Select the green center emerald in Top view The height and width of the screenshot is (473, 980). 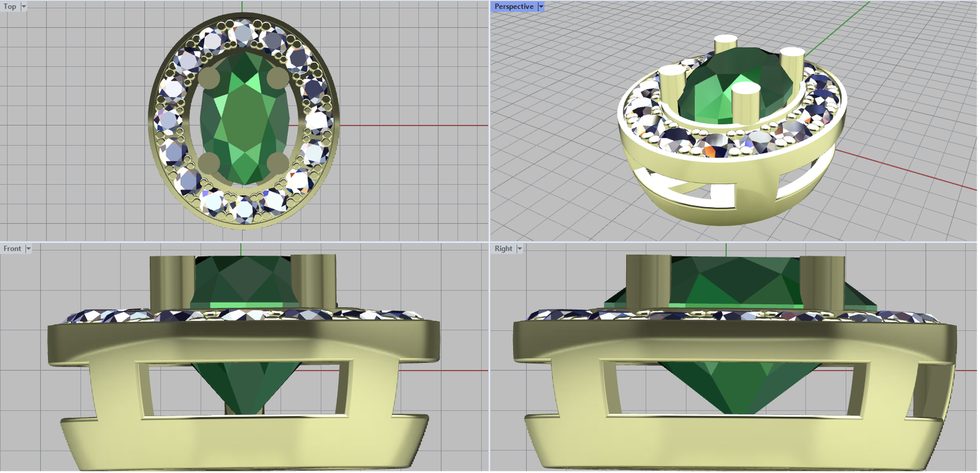pos(244,119)
